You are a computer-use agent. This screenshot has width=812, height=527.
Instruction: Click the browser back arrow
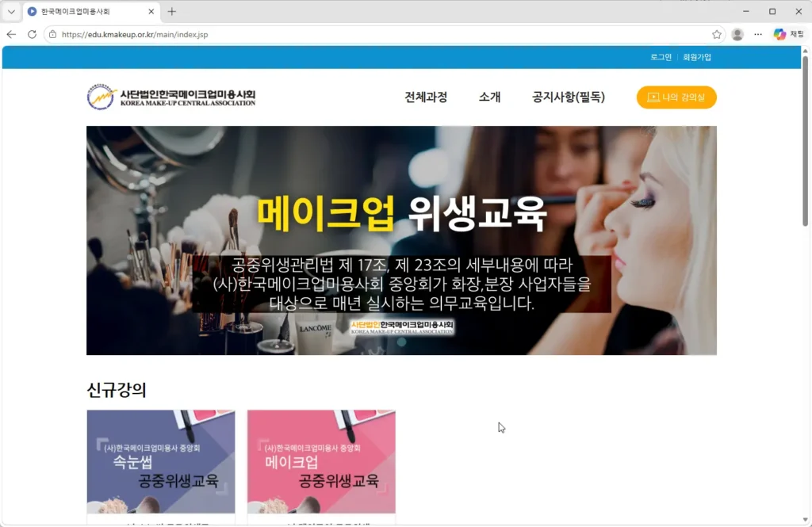pos(11,34)
